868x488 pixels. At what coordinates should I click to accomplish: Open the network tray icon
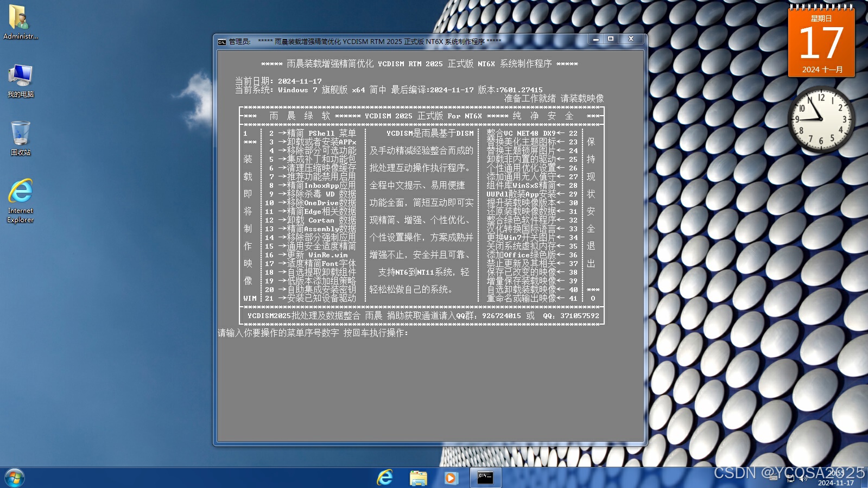[x=790, y=478]
